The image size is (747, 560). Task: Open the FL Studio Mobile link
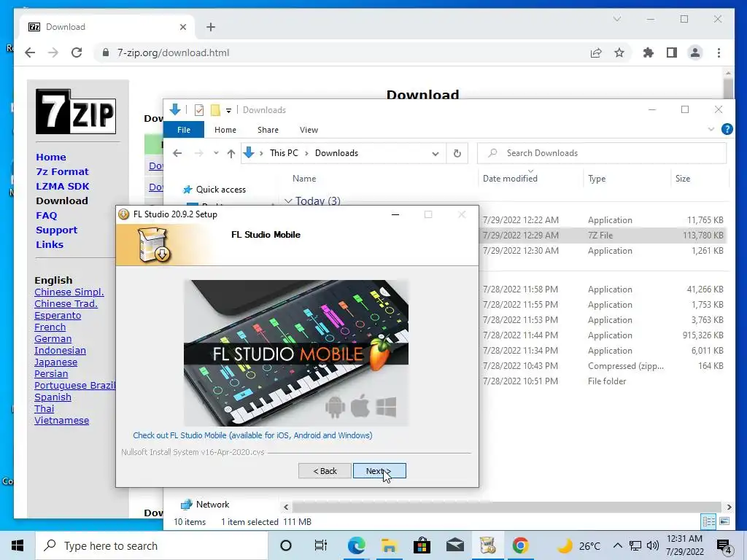coord(252,435)
